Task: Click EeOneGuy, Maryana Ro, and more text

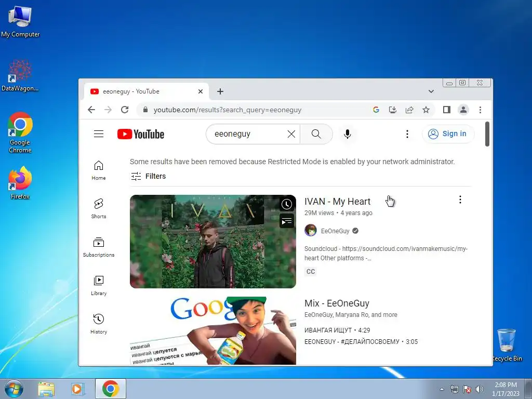Action: [351, 314]
